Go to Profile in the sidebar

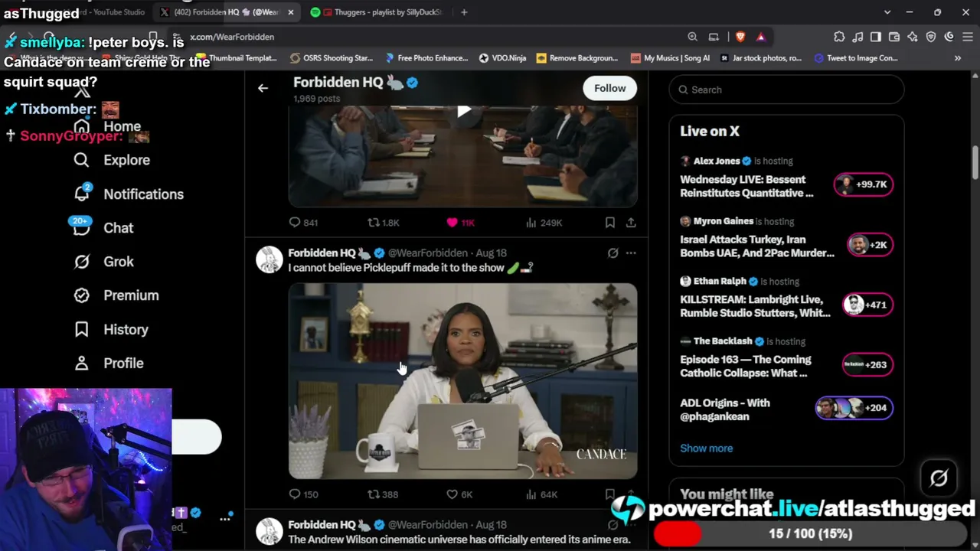(109, 363)
